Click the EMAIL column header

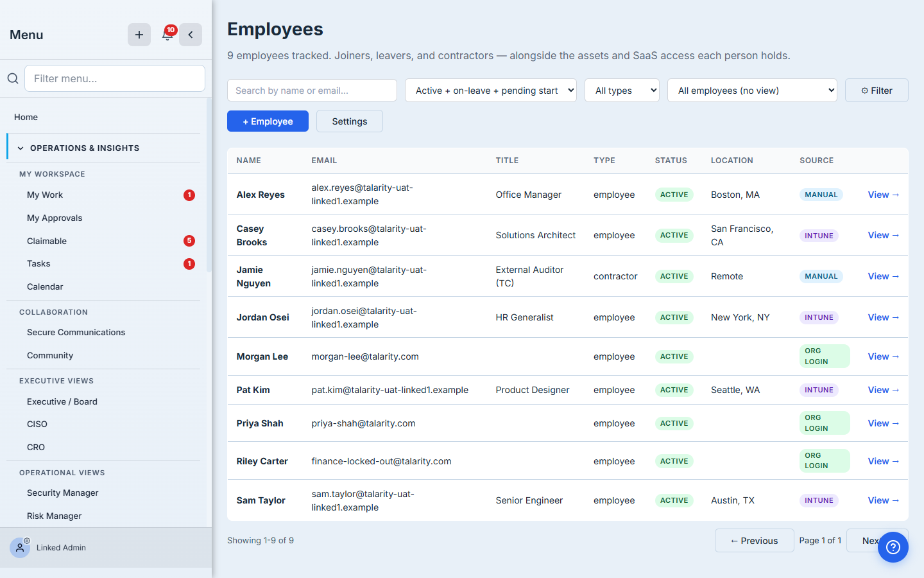click(324, 161)
